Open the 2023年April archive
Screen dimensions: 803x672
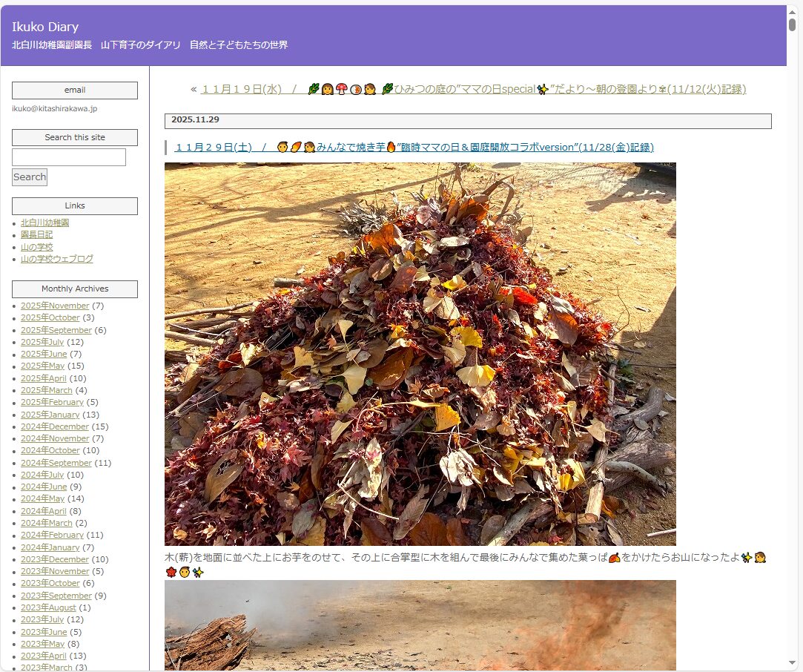point(43,656)
